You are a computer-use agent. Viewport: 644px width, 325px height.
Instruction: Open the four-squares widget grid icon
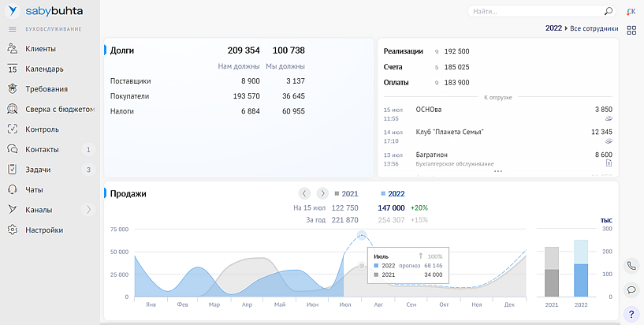631,31
